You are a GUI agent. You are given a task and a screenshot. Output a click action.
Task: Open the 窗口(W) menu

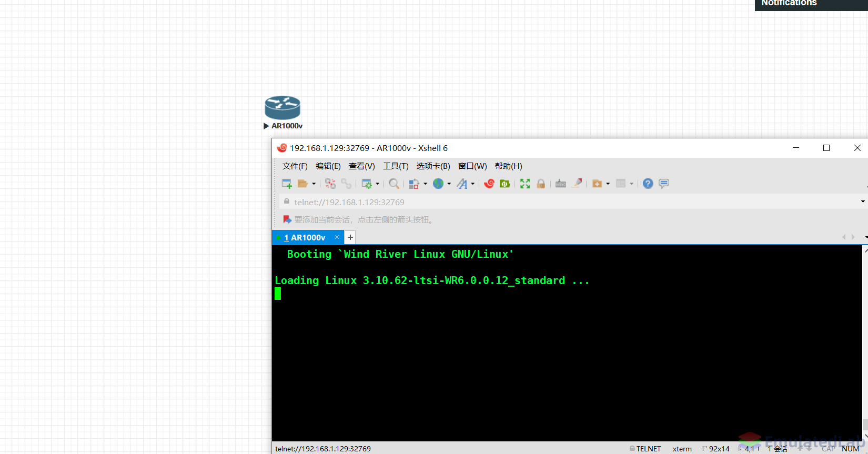472,166
